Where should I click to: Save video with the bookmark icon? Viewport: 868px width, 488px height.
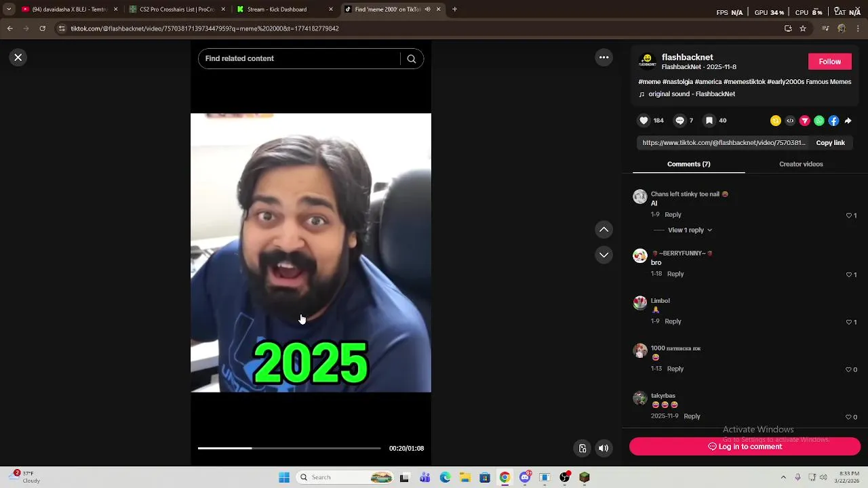[709, 121]
